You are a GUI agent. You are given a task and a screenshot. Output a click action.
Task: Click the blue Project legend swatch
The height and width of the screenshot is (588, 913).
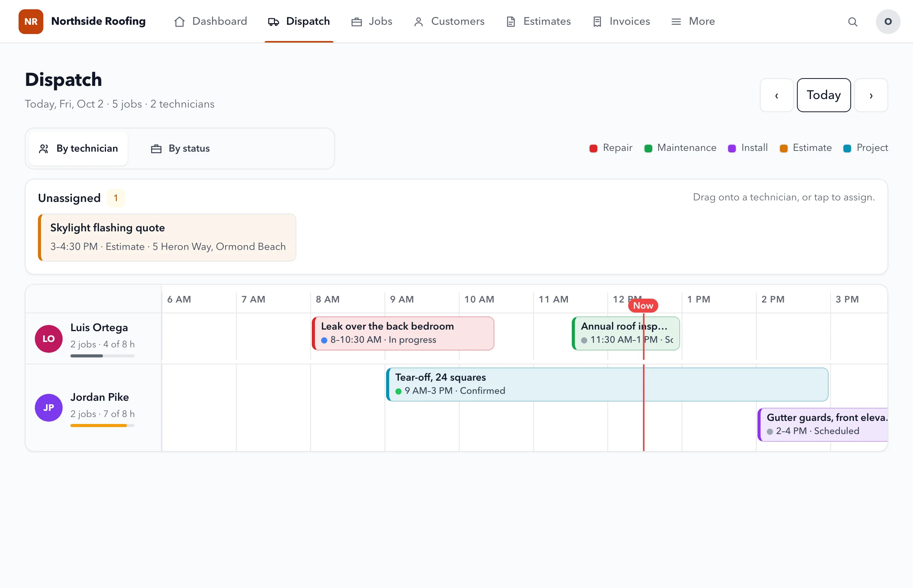847,149
